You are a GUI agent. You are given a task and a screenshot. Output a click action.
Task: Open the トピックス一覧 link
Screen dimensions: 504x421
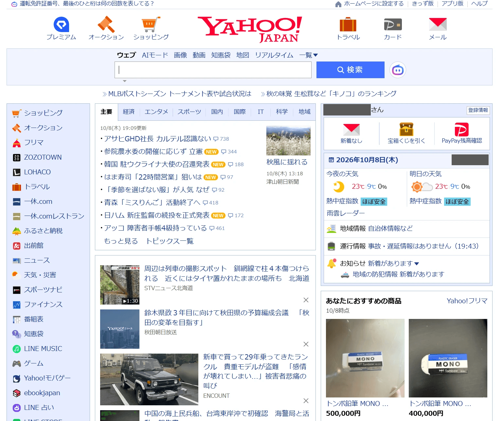pyautogui.click(x=170, y=241)
